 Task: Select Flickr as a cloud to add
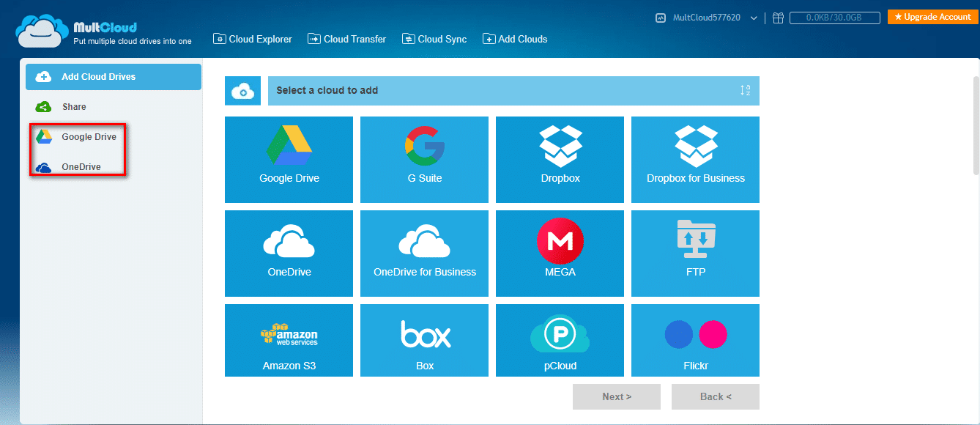coord(694,340)
